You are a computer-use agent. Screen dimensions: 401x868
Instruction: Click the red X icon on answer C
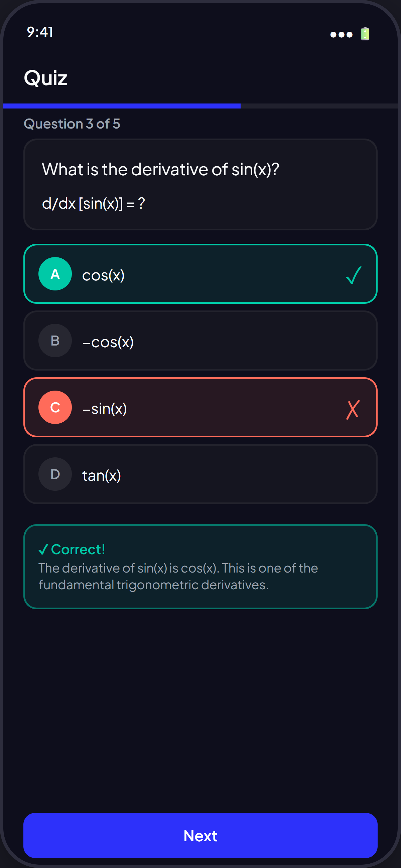(353, 409)
